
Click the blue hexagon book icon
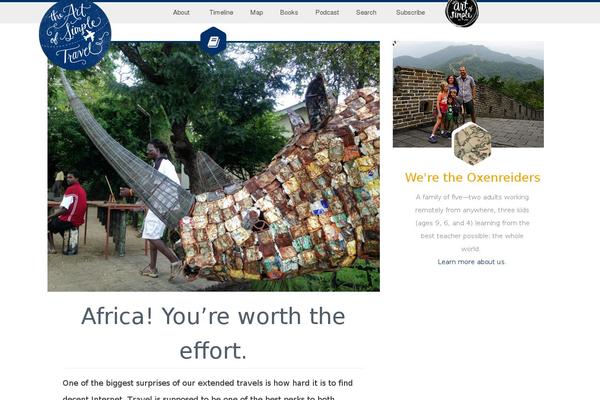[213, 41]
